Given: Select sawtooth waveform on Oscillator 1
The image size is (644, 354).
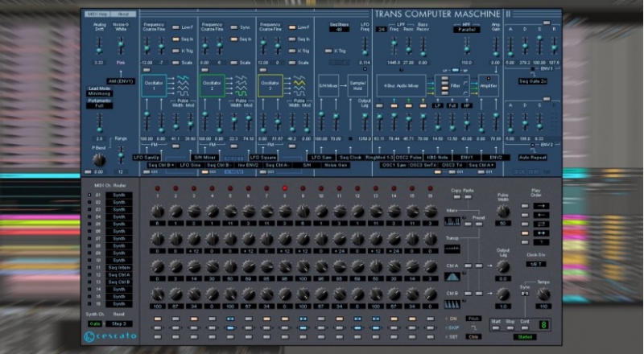Looking at the screenshot, I should (x=183, y=77).
